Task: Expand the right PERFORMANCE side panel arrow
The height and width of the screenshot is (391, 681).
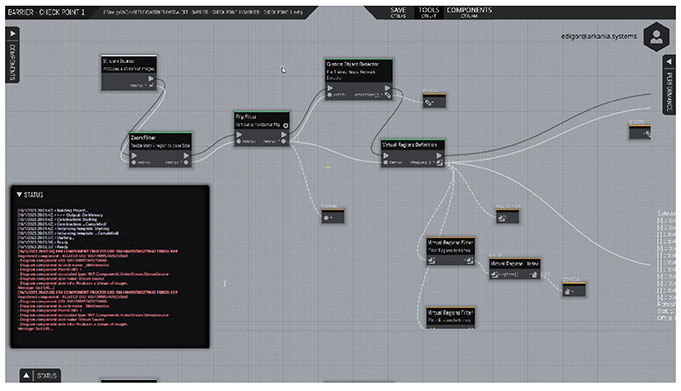Action: coord(669,62)
